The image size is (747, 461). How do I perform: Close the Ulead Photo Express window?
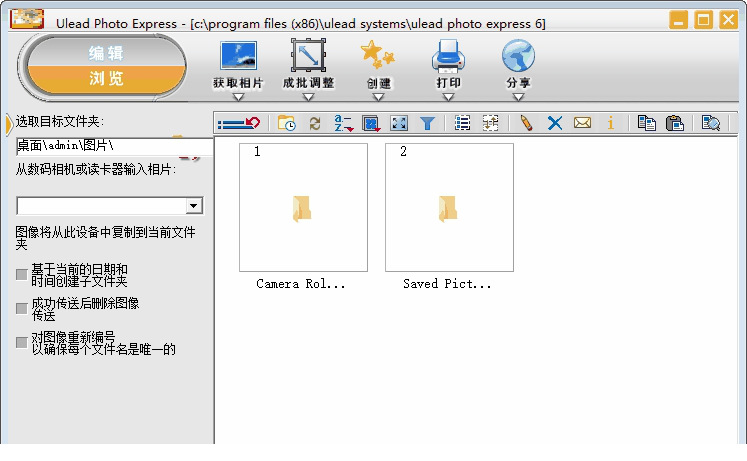tap(728, 20)
